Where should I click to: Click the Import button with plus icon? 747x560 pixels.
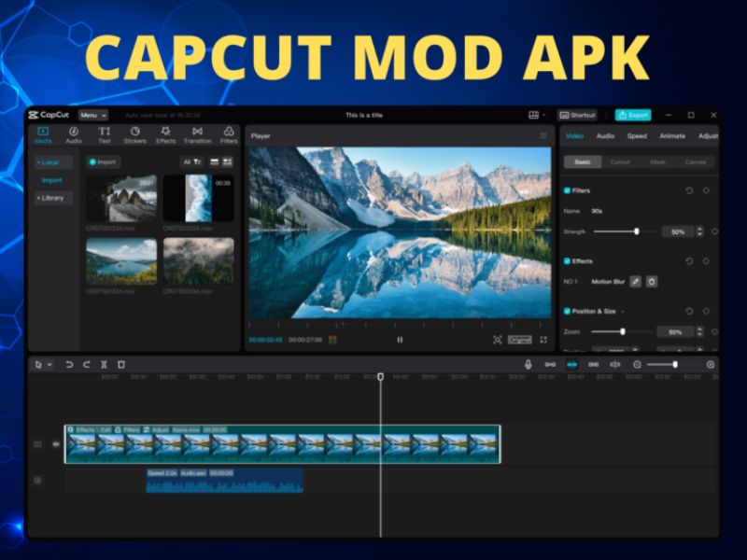pos(103,161)
